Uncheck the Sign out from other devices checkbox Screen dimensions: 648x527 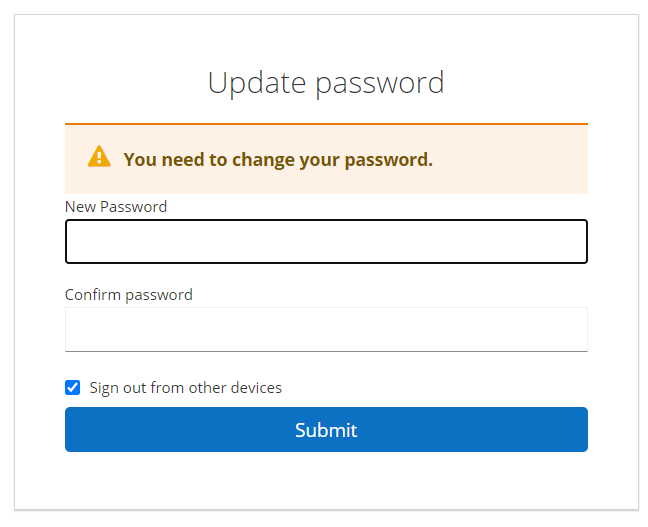(73, 388)
